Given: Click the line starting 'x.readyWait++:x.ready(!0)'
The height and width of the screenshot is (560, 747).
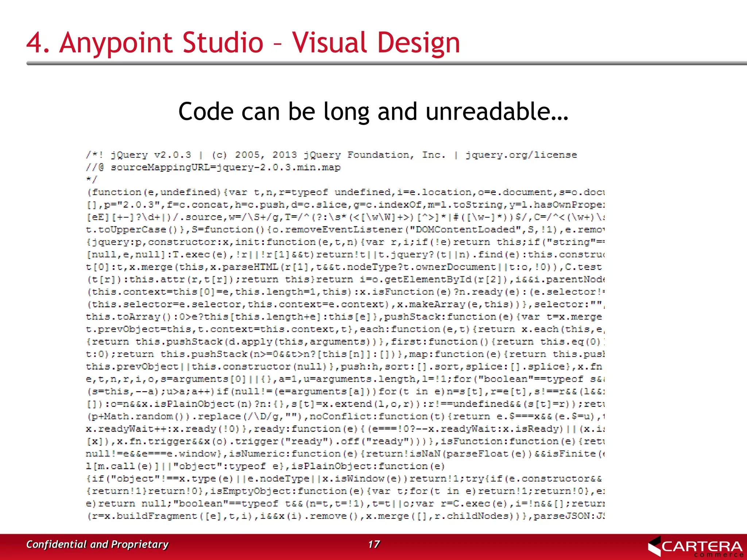Looking at the screenshot, I should pos(345,429).
